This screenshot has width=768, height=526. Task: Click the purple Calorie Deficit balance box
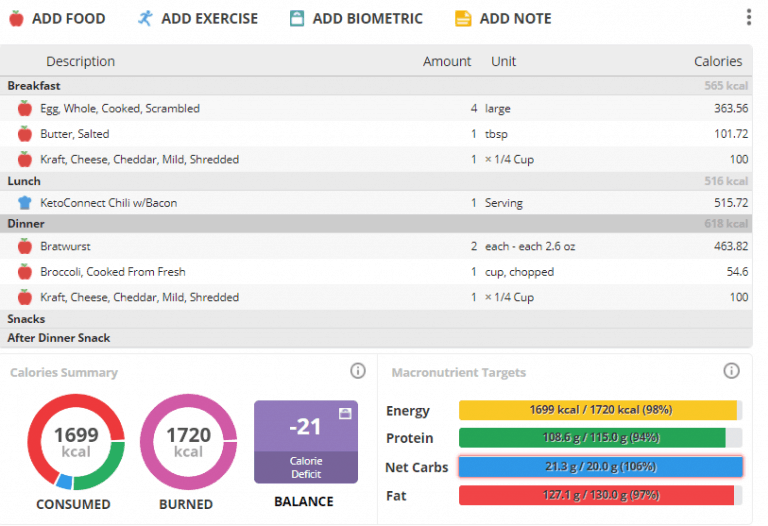click(305, 441)
